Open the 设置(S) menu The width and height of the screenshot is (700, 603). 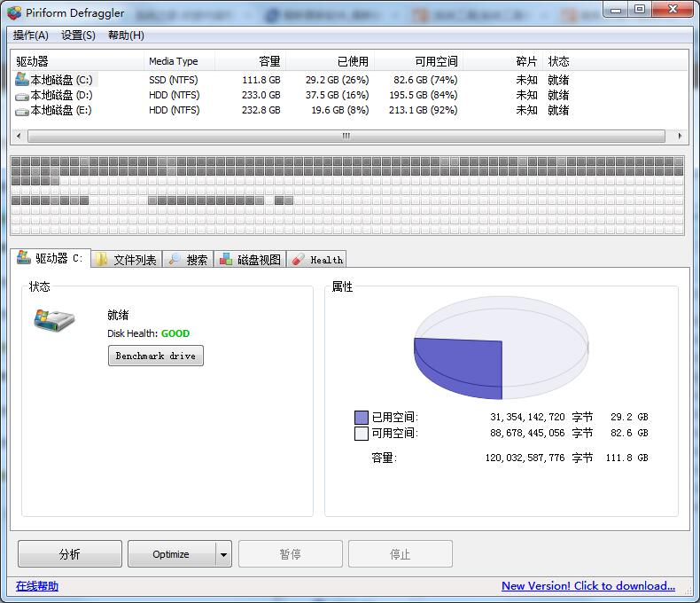(78, 35)
